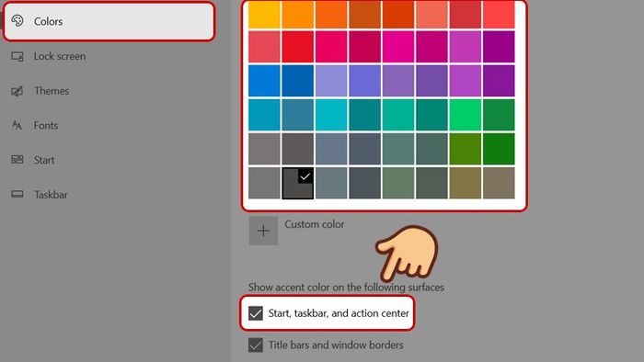This screenshot has height=362, width=644.
Task: Apply the muted steel-teal swatch, second in fourth row
Action: 298,115
